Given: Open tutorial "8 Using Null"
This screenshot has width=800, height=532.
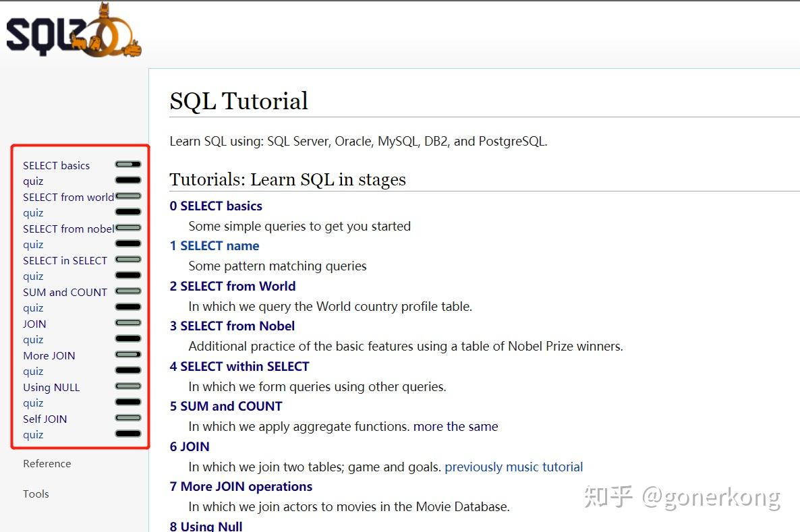Looking at the screenshot, I should pos(205,525).
